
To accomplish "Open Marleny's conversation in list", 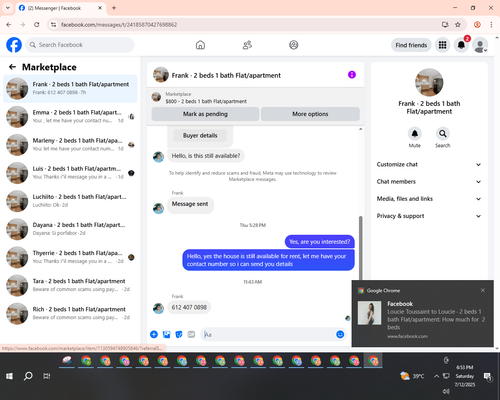I will coord(70,145).
